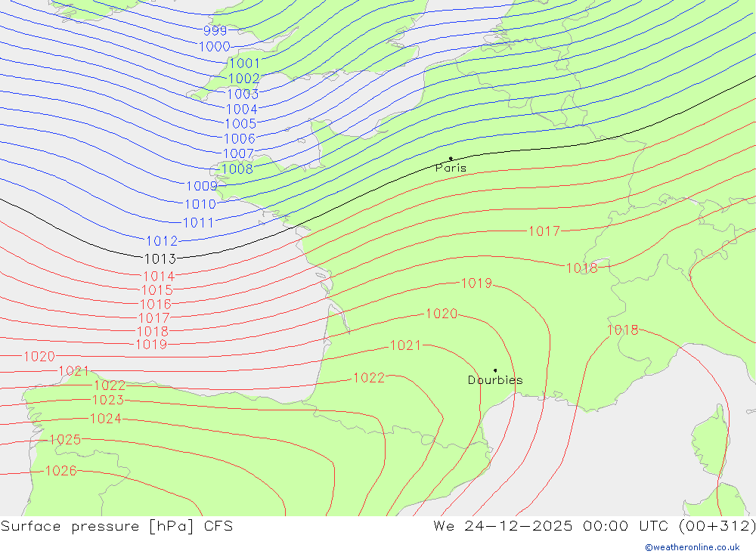
Task: Click the Paris location dot
Action: click(451, 158)
